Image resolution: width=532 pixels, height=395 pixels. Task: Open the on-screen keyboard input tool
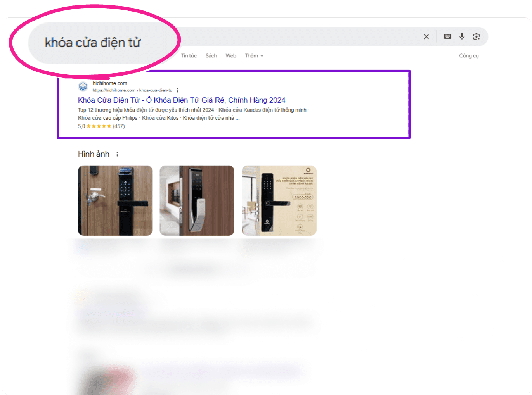click(447, 36)
